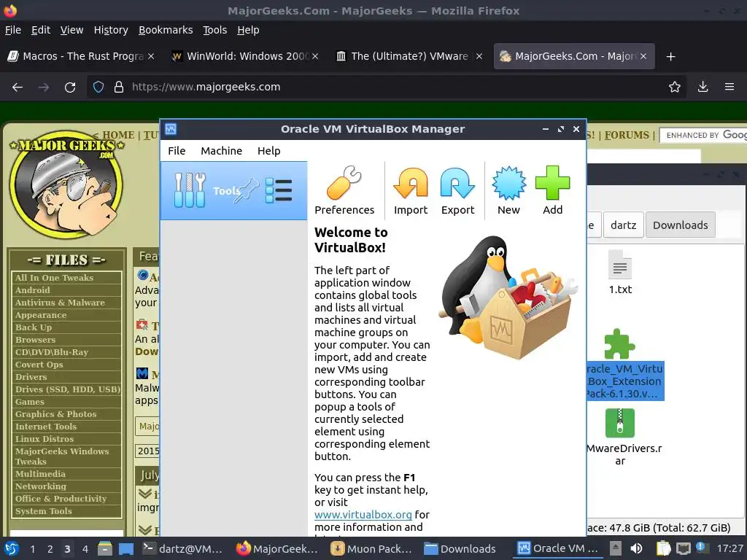
Task: Open the Drivers (SSD, HDD, USB) category
Action: click(x=66, y=389)
